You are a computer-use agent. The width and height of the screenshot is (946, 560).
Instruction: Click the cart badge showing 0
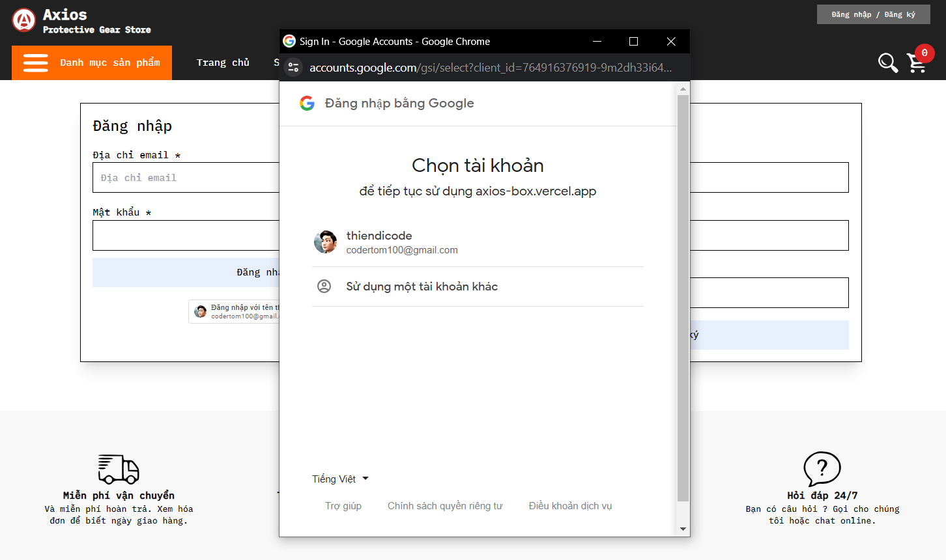tap(924, 53)
